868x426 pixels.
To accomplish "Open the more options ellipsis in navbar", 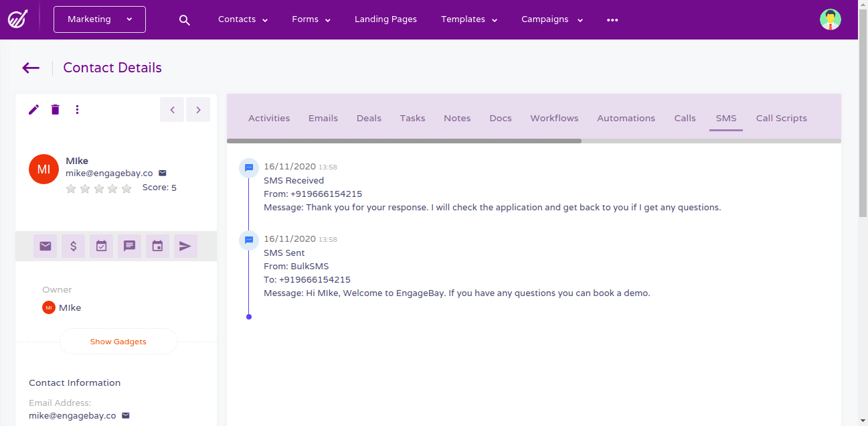I will coord(612,20).
